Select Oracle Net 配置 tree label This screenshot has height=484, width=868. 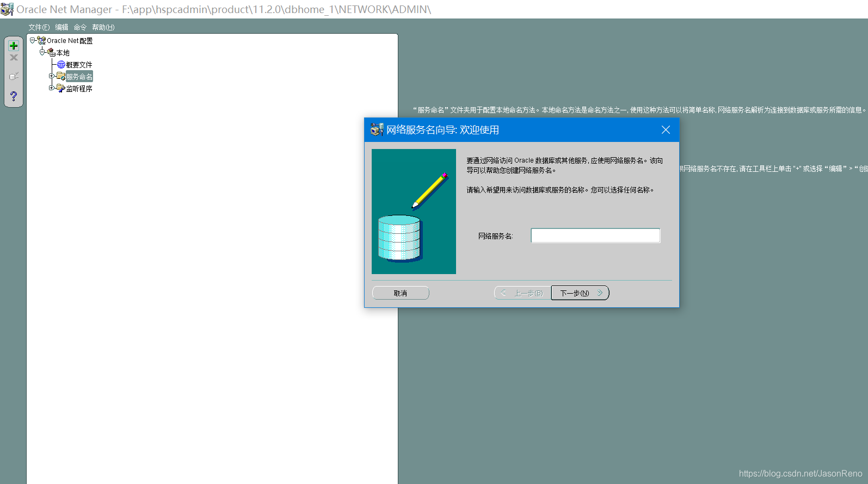coord(70,41)
